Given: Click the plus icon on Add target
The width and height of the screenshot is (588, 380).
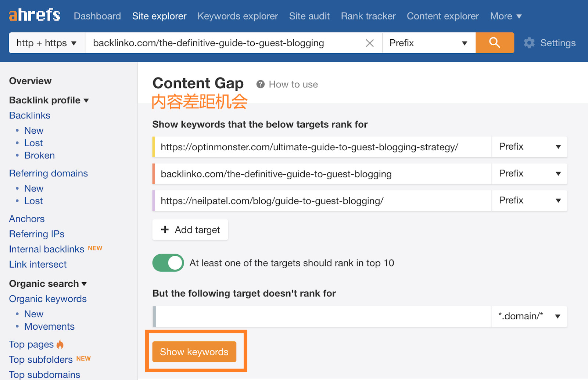Looking at the screenshot, I should coord(165,230).
